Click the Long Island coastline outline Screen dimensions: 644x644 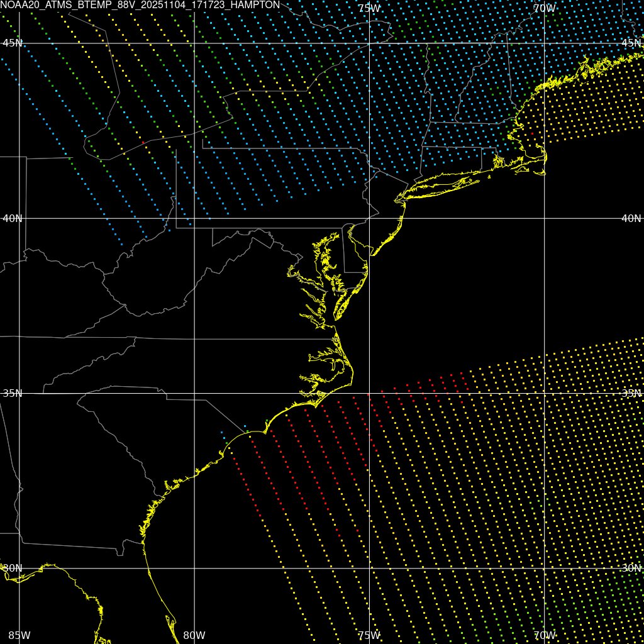tap(440, 186)
